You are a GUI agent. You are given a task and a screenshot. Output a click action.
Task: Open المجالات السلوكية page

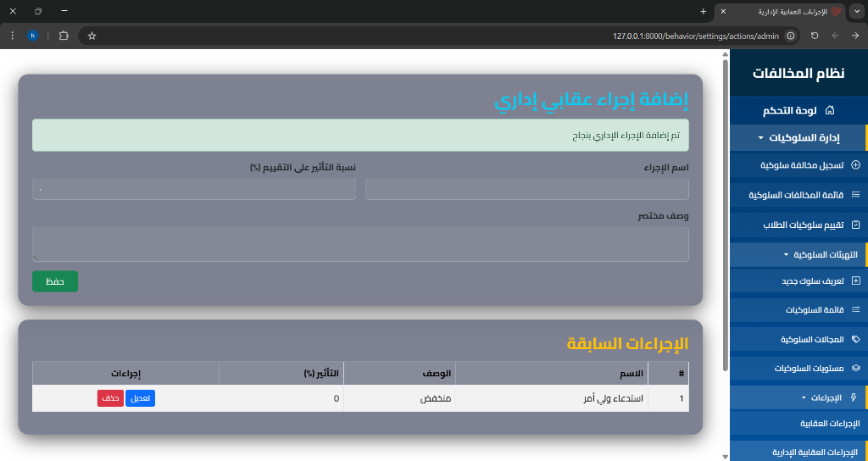798,339
